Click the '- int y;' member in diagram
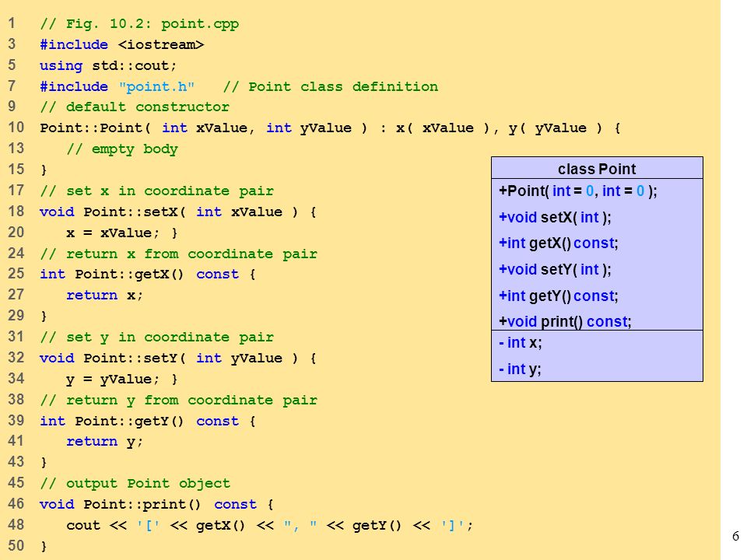Viewport: 747px width, 560px height. 521,369
